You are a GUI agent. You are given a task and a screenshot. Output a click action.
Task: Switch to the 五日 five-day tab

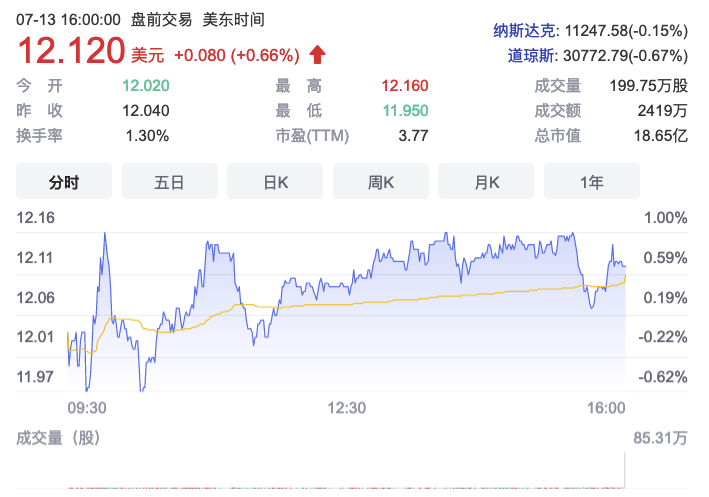click(170, 182)
